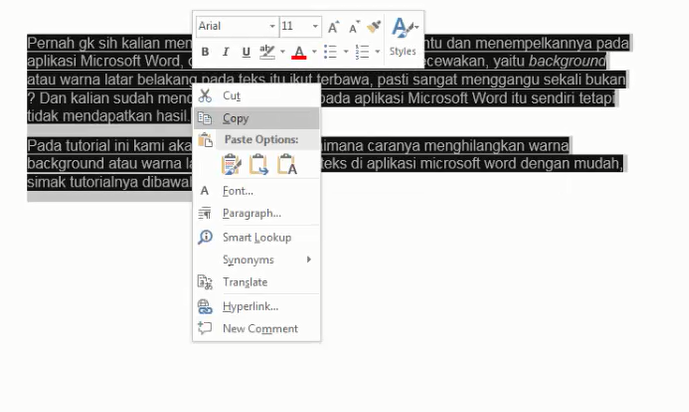Open the Paragraph... dialog from menu
Image resolution: width=689 pixels, height=412 pixels.
[x=257, y=213]
